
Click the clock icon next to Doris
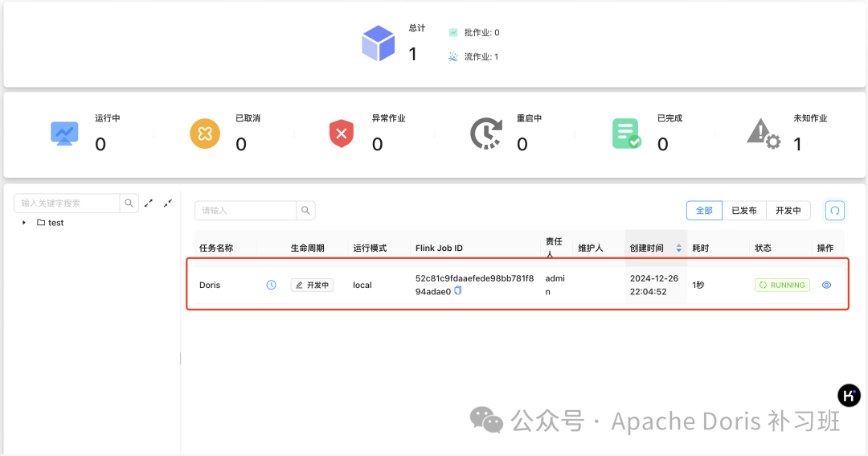click(x=272, y=285)
